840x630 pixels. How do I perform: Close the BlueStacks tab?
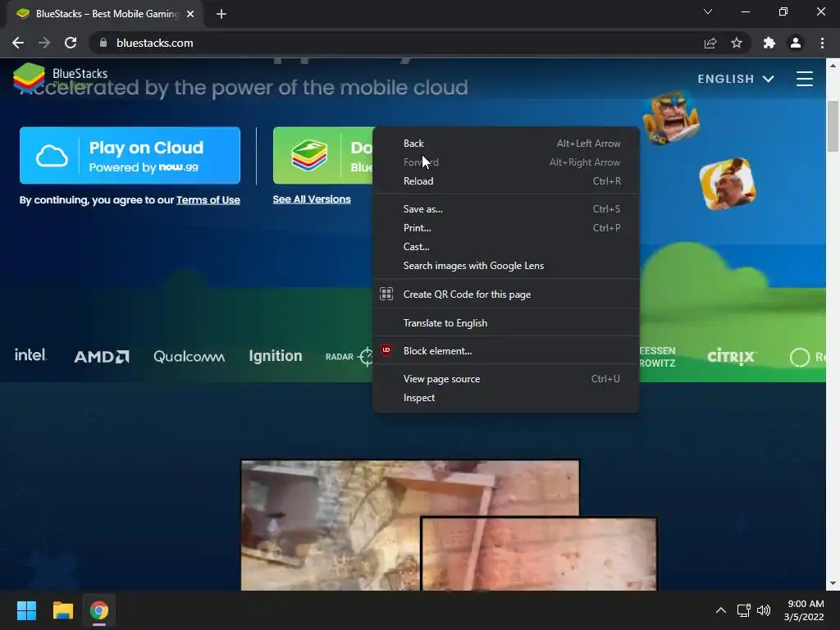190,14
